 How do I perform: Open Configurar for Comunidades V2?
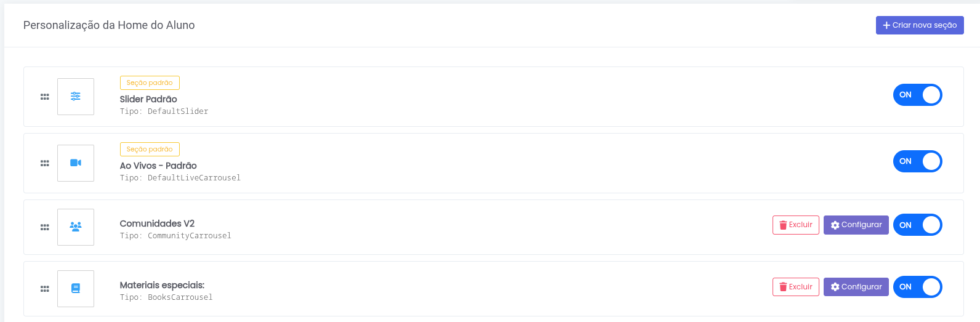point(856,225)
